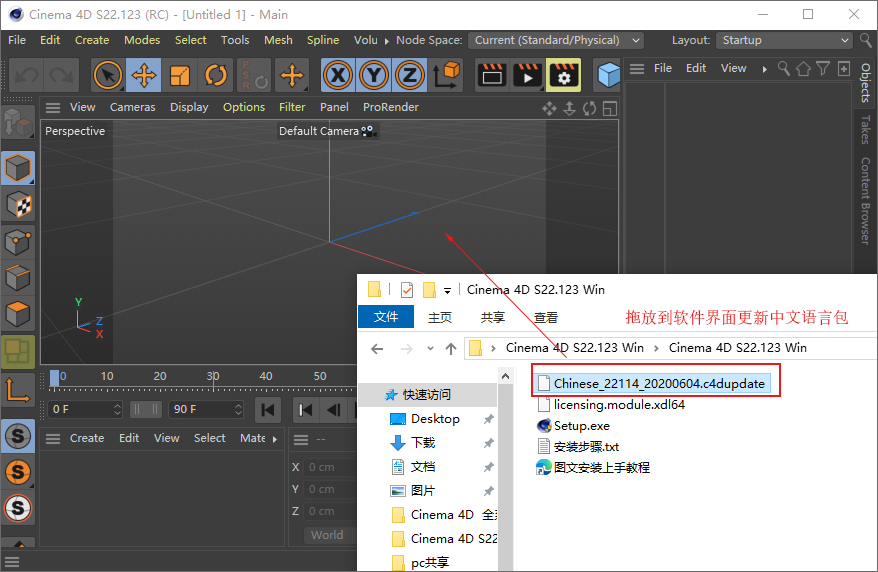This screenshot has width=878, height=572.
Task: Switch to the Takes side tab
Action: (x=865, y=129)
